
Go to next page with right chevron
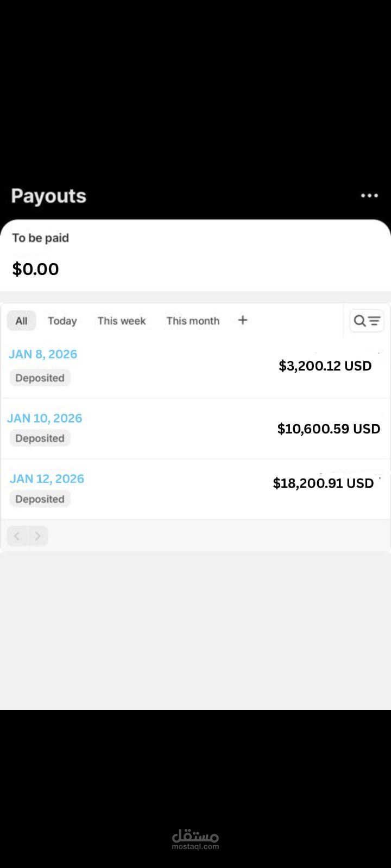click(37, 536)
